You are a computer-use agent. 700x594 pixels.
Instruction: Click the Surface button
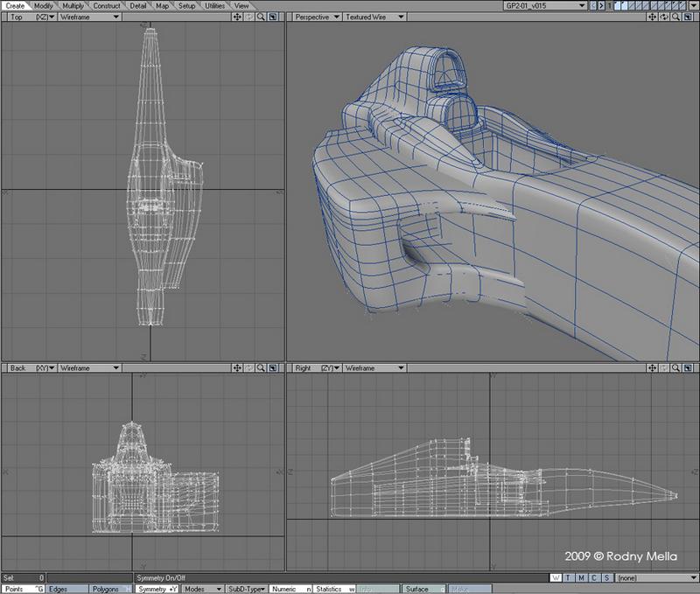click(423, 590)
